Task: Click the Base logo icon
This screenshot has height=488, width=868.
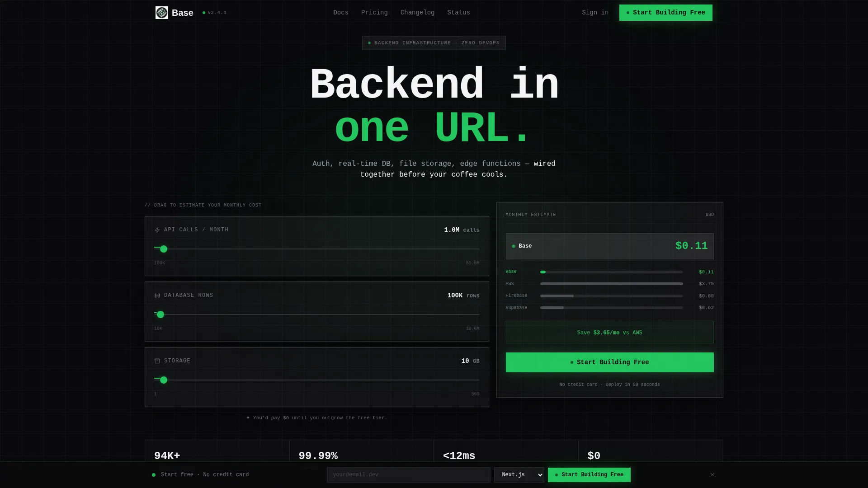Action: coord(161,13)
